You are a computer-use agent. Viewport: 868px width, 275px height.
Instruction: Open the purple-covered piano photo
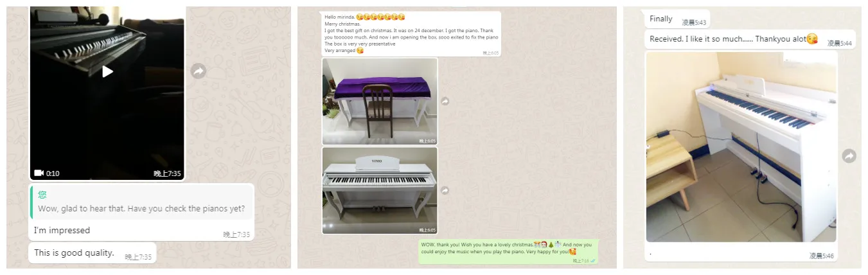point(380,102)
